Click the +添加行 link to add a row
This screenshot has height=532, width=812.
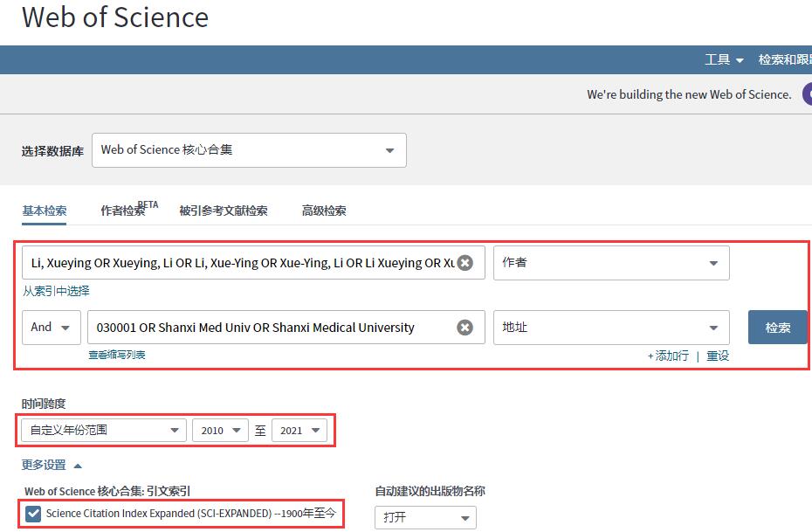[x=669, y=356]
